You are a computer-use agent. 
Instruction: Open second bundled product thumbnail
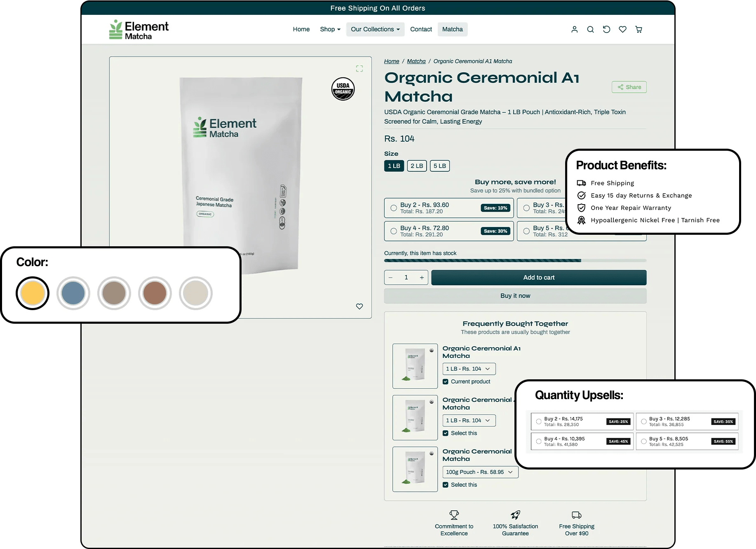[x=415, y=418]
